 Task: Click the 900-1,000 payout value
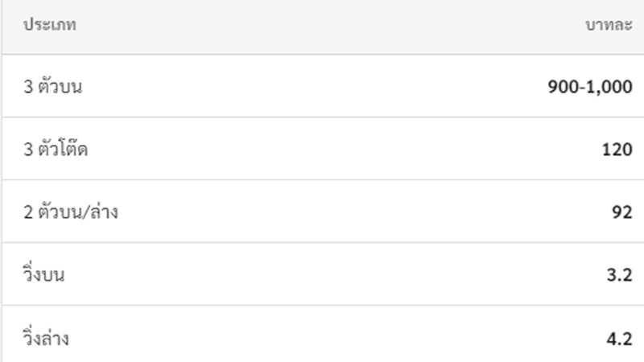(590, 87)
